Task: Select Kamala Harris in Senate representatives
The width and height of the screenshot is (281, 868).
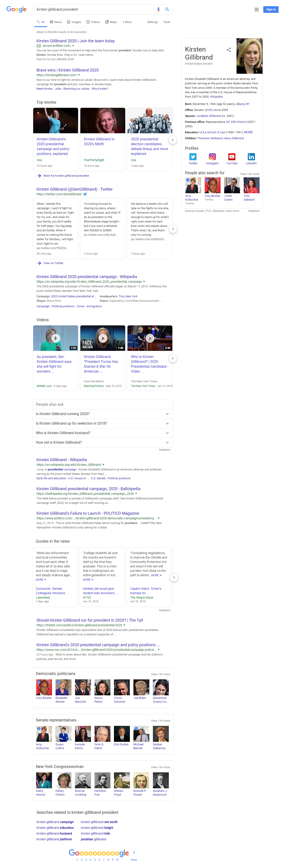Action: coord(83,734)
